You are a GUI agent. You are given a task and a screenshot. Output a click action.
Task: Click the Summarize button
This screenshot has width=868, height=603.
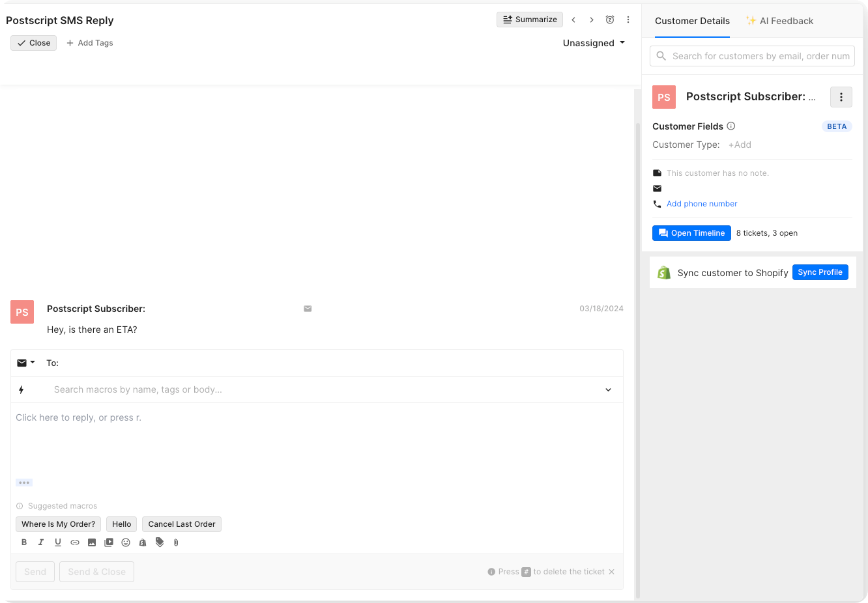530,20
